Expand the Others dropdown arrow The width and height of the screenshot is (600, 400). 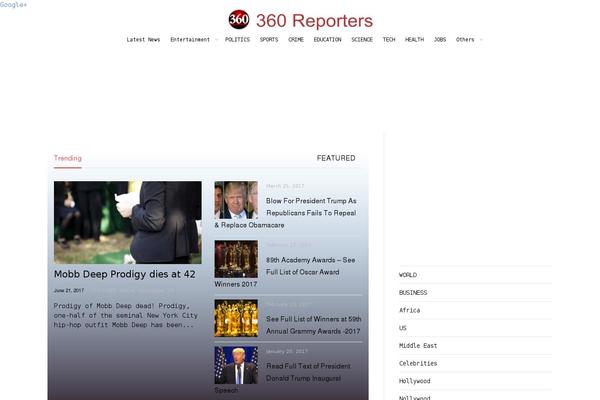pos(481,40)
